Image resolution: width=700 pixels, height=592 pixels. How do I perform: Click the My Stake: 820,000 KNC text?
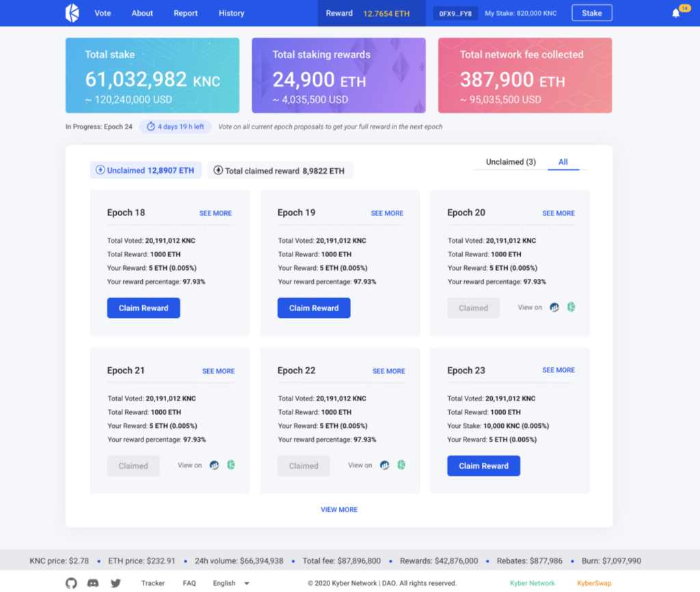point(520,14)
